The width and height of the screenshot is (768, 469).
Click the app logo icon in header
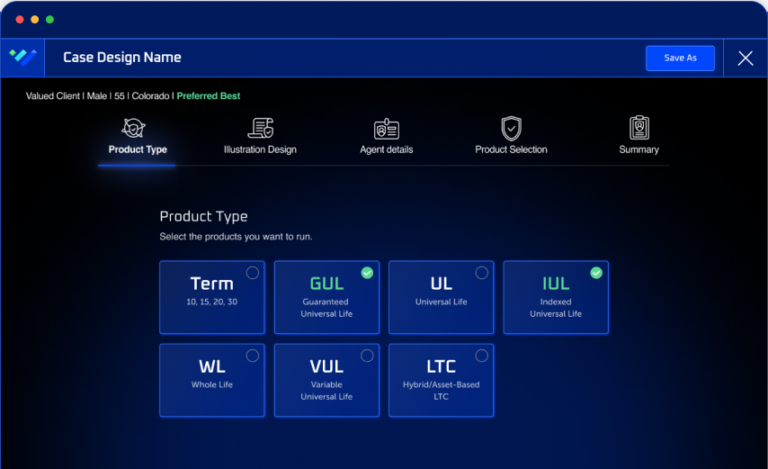pos(22,57)
